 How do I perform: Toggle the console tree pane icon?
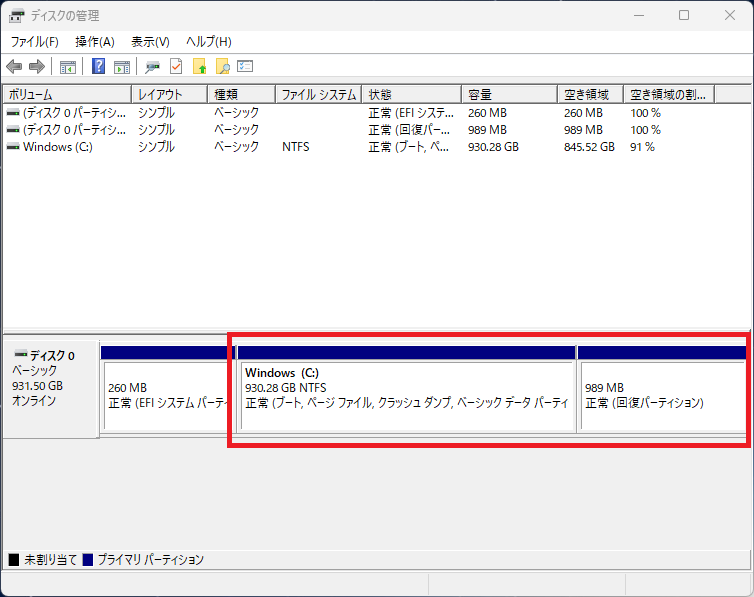[x=68, y=67]
